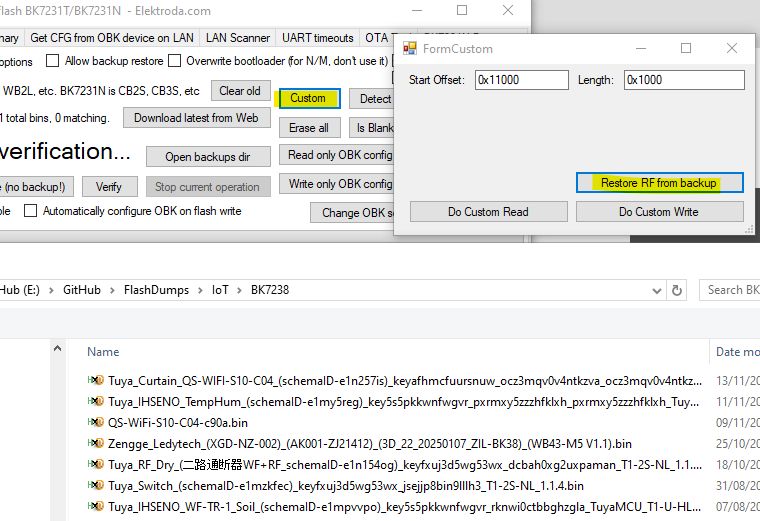Image resolution: width=760 pixels, height=521 pixels.
Task: Click Do Custom Read
Action: tap(489, 212)
